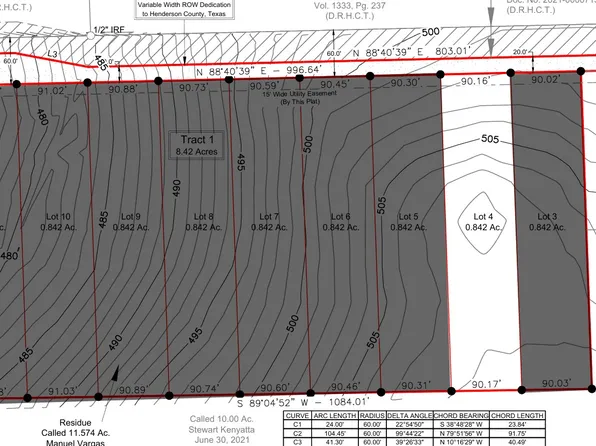This screenshot has width=596, height=446.
Task: Click the 90.31' bottom dimension
Action: pos(416,385)
